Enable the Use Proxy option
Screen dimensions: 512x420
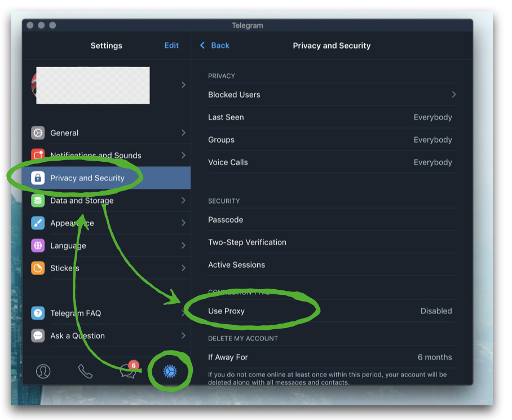[x=330, y=311]
